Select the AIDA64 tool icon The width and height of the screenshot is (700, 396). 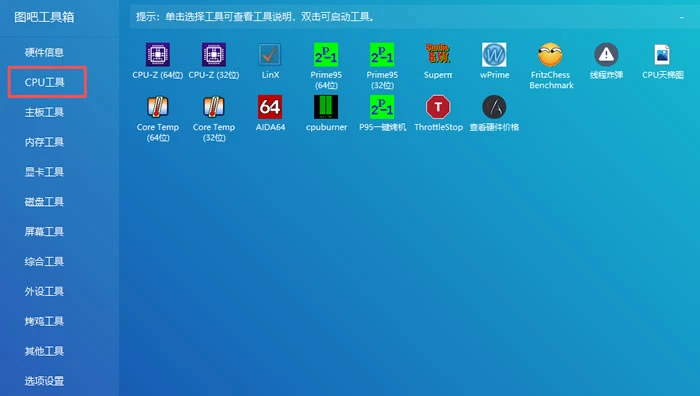click(x=270, y=107)
